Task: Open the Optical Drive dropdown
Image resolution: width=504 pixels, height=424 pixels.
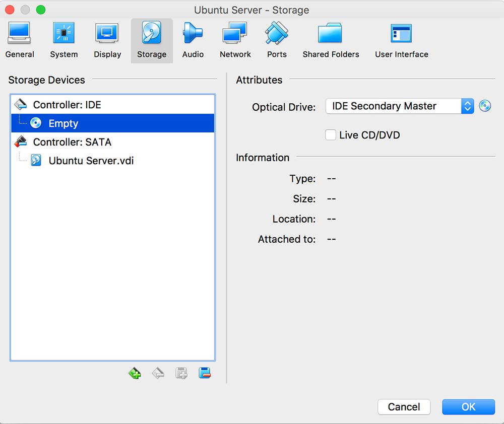Action: coord(399,106)
